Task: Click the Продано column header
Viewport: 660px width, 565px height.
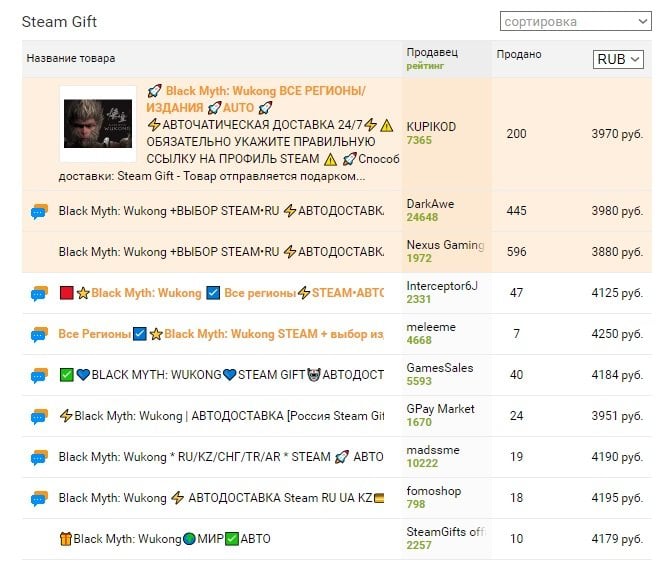Action: (x=519, y=54)
